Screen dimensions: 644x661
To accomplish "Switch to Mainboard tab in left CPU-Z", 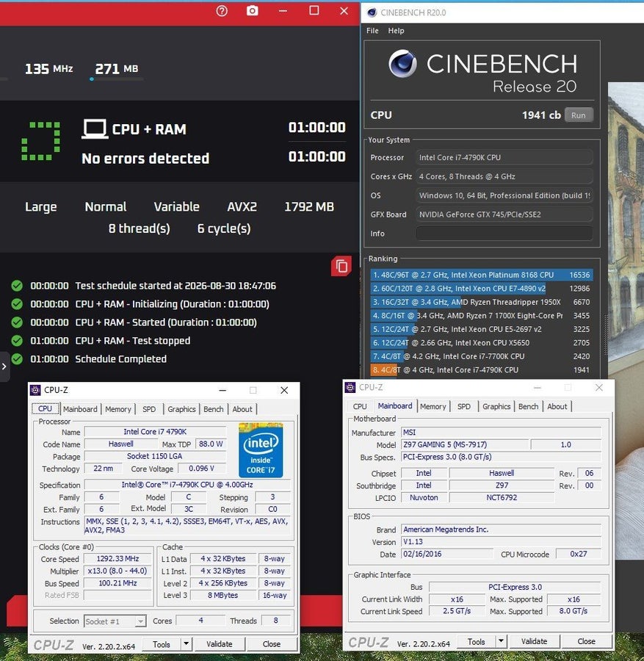I will 80,409.
